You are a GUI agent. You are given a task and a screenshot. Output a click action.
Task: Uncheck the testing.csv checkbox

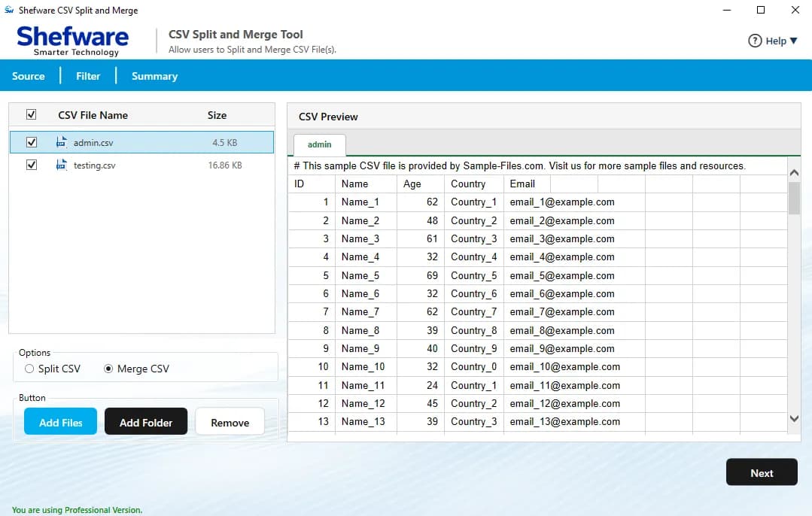coord(32,165)
